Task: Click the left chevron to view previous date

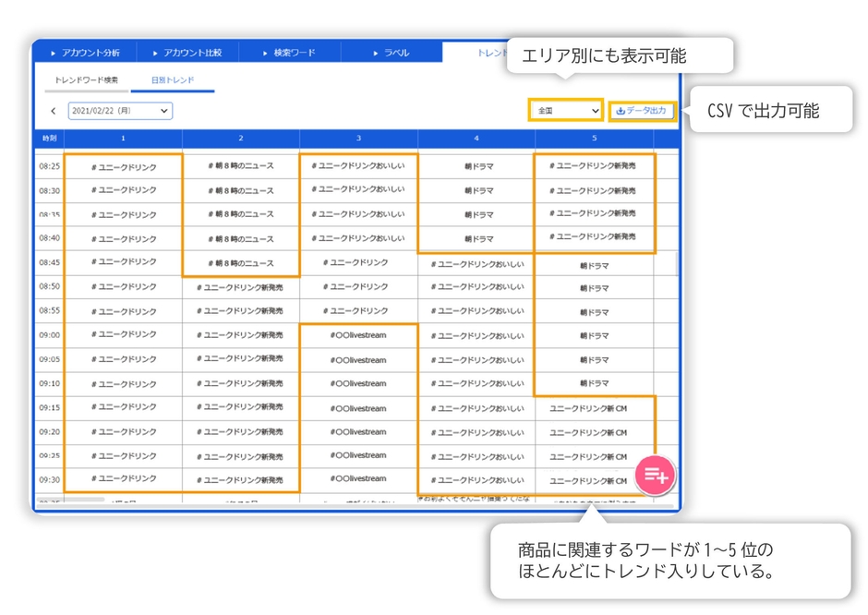Action: click(53, 110)
